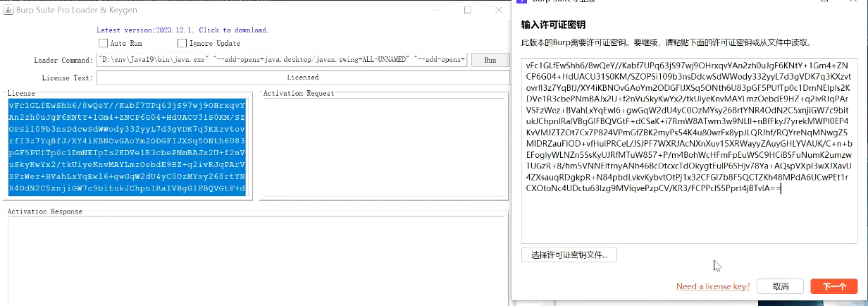Click the Activation Response label
This screenshot has height=306, width=868.
(44, 212)
